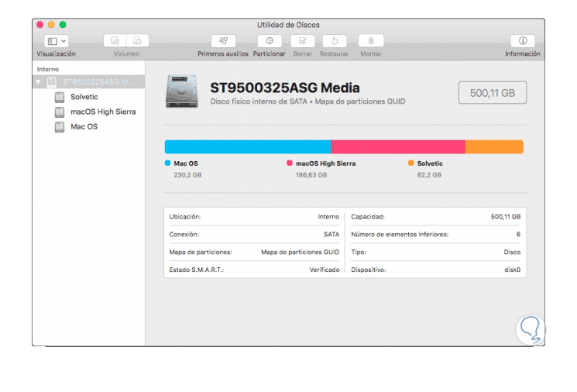Click the Restaurar restore icon
The image size is (577, 392).
335,40
